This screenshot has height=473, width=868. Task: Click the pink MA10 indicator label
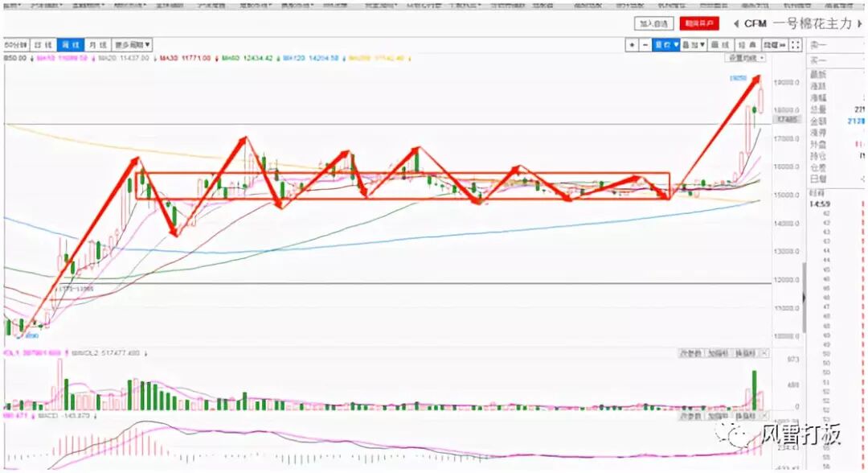[x=61, y=58]
